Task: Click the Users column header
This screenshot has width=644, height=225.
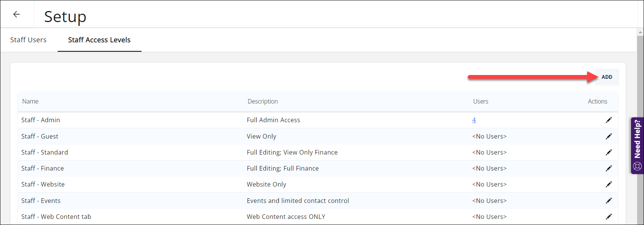Action: 480,101
